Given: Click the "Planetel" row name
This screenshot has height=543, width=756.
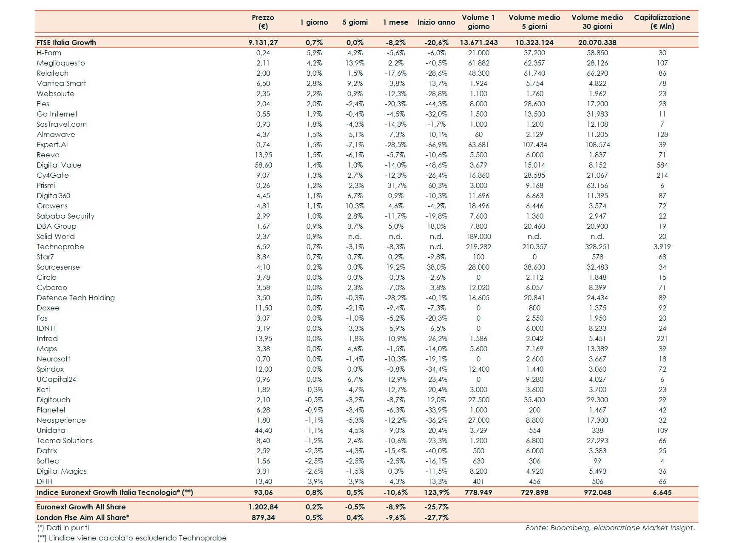Looking at the screenshot, I should click(51, 410).
